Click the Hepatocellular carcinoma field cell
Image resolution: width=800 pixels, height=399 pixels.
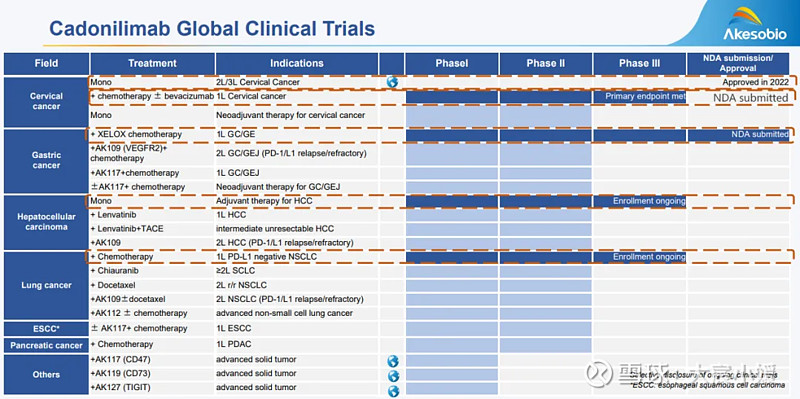(46, 221)
